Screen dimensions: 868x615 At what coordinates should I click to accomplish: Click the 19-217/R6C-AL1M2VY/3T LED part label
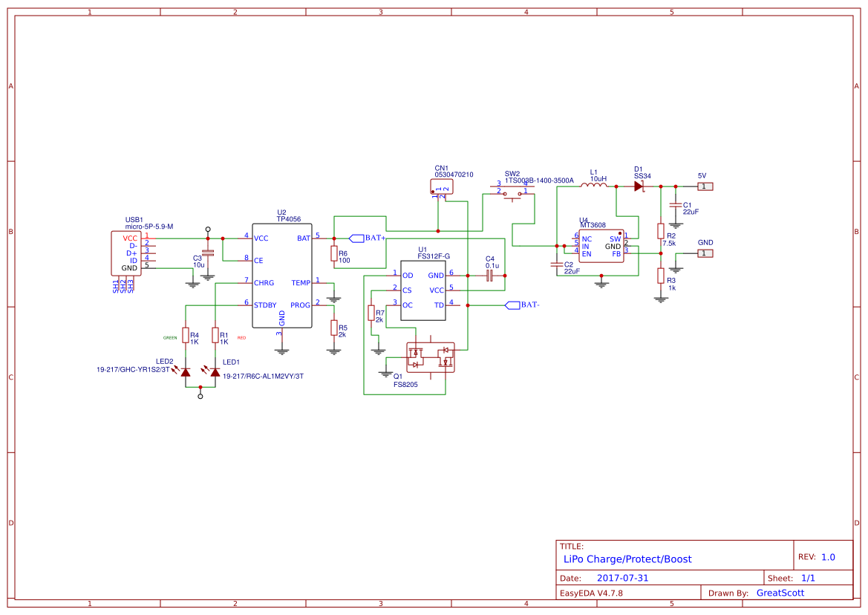pyautogui.click(x=264, y=377)
